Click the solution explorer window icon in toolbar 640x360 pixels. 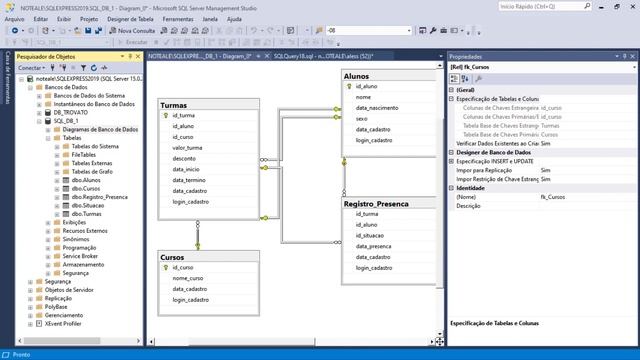coord(422,31)
